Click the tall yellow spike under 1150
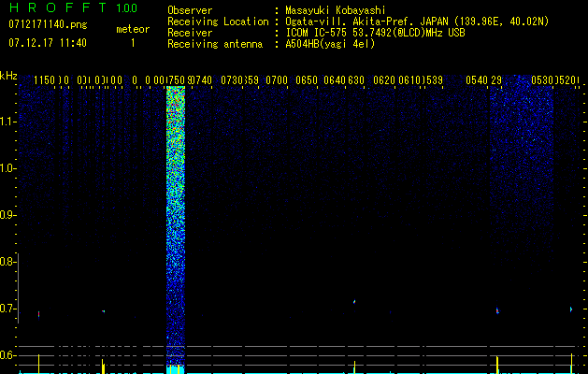The height and width of the screenshot is (374, 588). [x=38, y=363]
